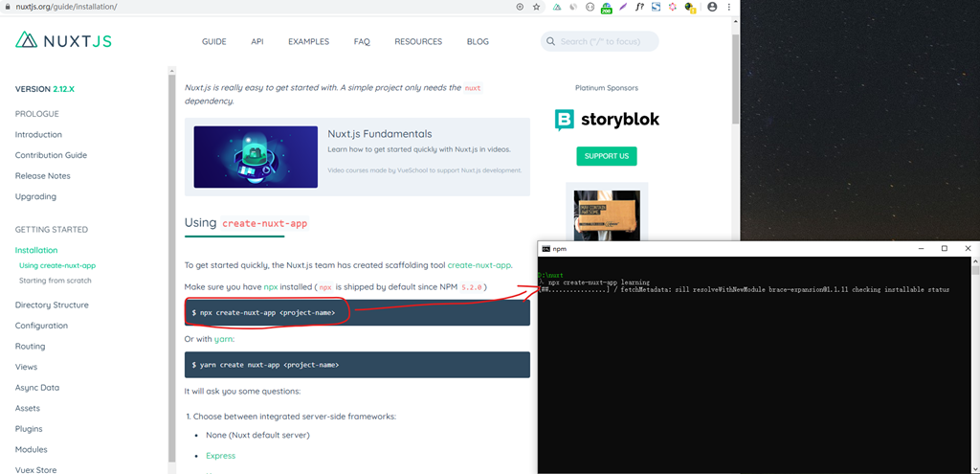Open Plugins in the sidebar
Screen dimensions: 980x474
click(x=29, y=429)
